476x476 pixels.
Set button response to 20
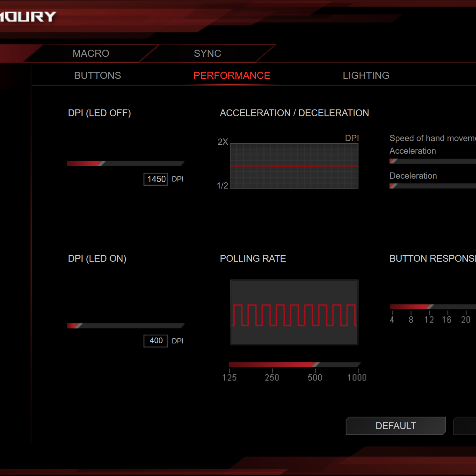(466, 307)
